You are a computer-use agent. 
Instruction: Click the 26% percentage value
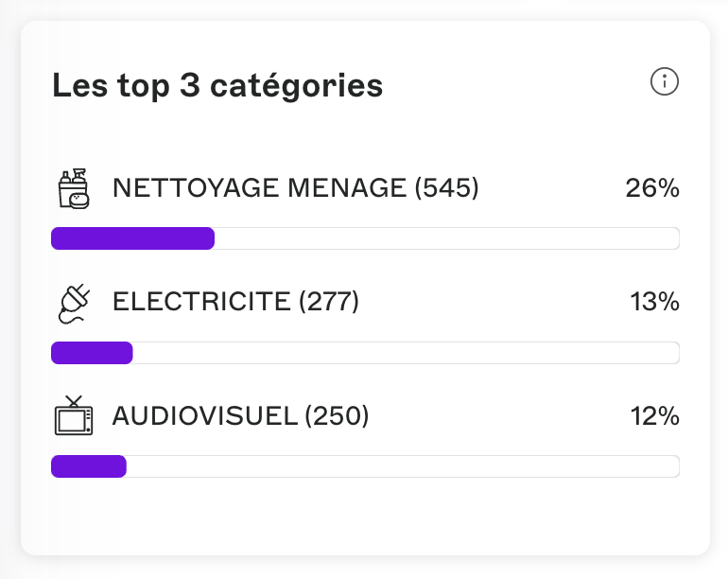(x=652, y=188)
